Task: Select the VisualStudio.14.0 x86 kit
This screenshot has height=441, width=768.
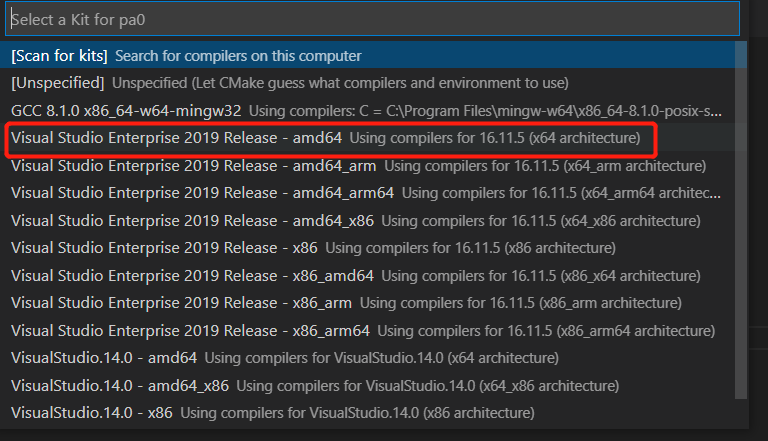Action: coord(373,413)
